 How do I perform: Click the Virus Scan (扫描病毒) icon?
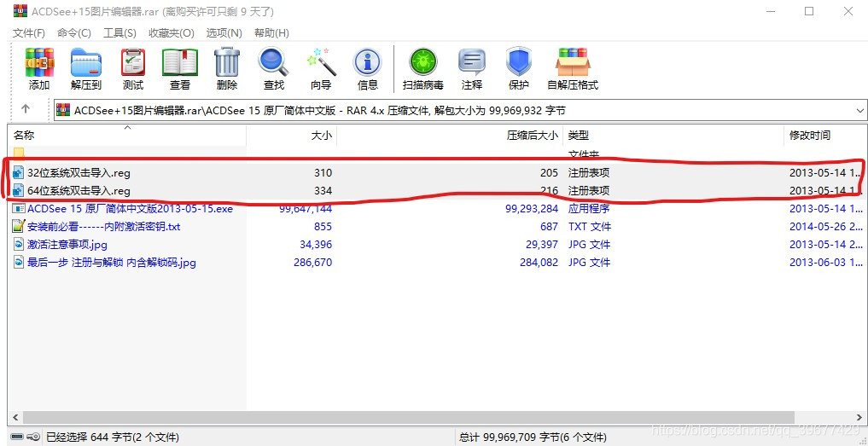(423, 69)
